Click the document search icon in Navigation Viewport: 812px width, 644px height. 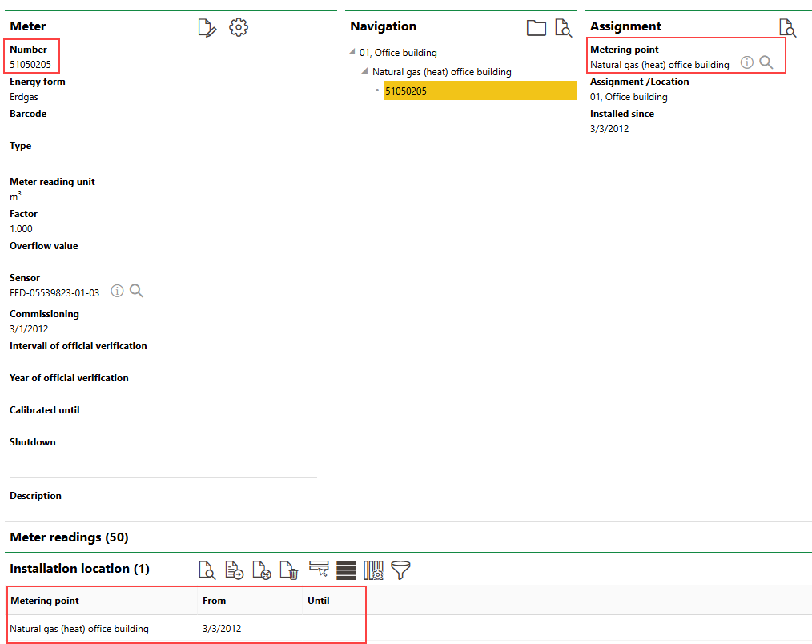click(x=564, y=28)
